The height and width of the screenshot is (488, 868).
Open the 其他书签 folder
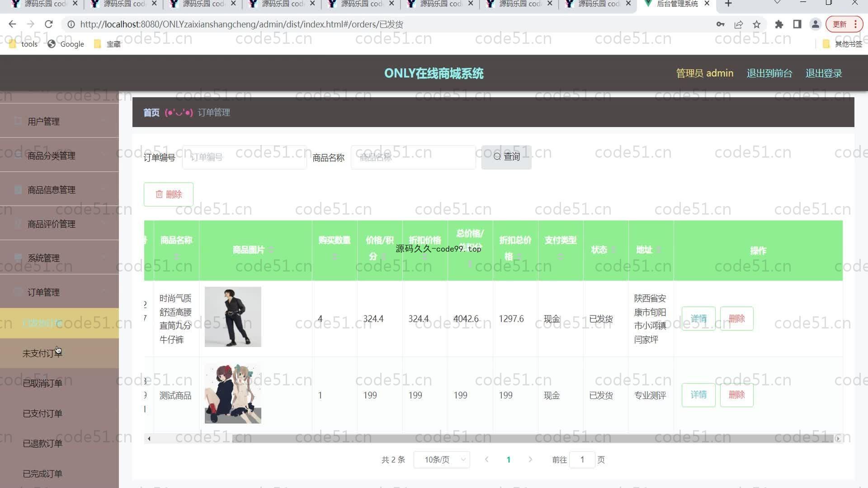[x=842, y=44]
